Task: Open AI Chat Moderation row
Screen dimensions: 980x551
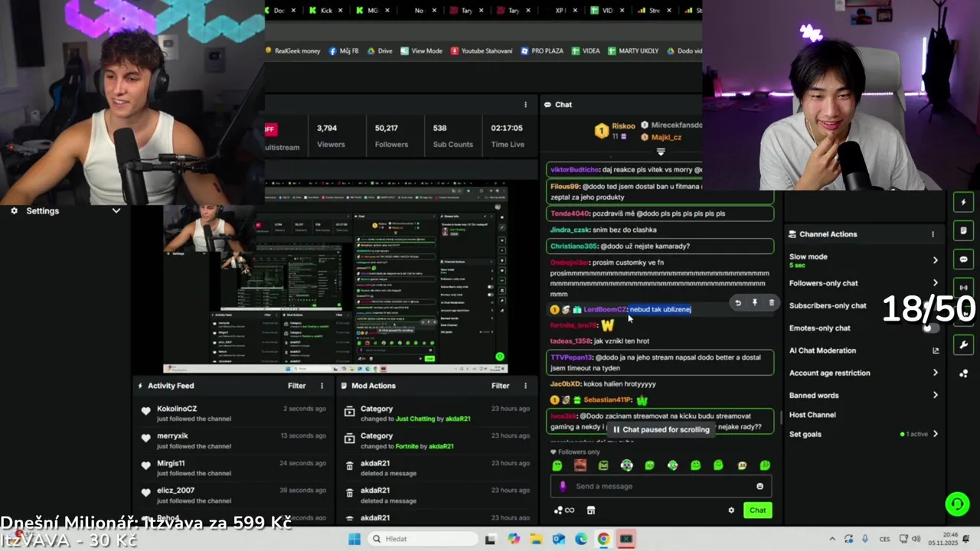Action: [864, 350]
